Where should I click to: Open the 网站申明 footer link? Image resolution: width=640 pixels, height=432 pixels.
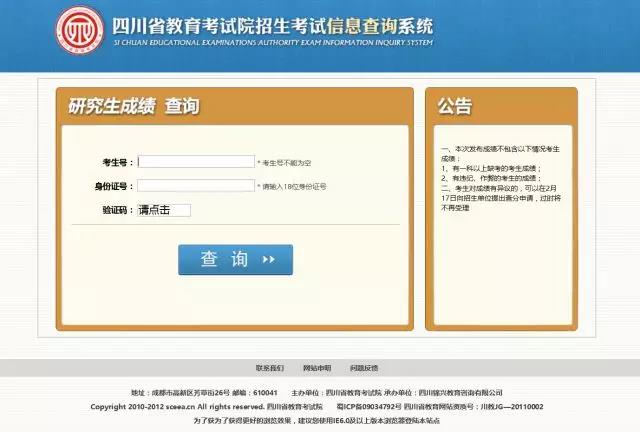(x=316, y=368)
